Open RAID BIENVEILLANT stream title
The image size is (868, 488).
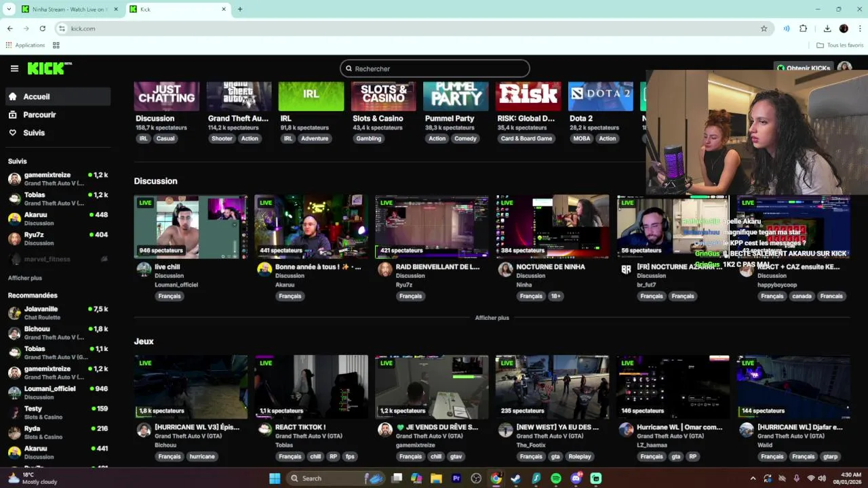(x=437, y=267)
